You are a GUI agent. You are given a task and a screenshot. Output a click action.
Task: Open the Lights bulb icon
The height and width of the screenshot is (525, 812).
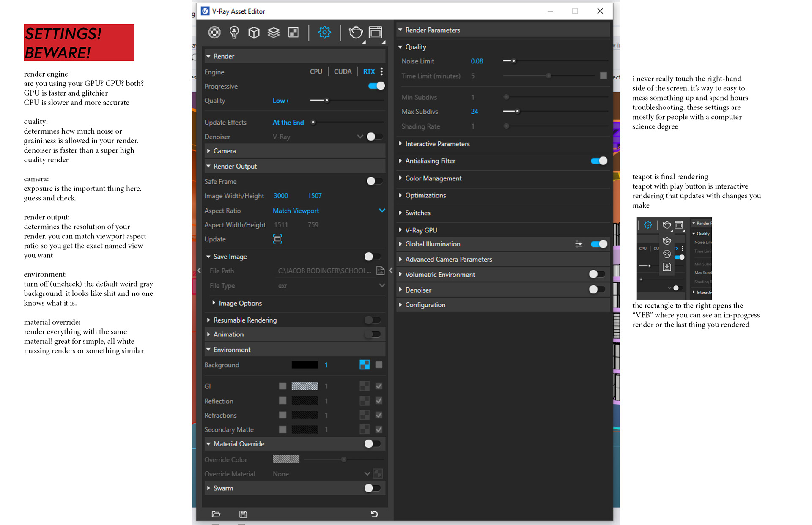pos(234,33)
